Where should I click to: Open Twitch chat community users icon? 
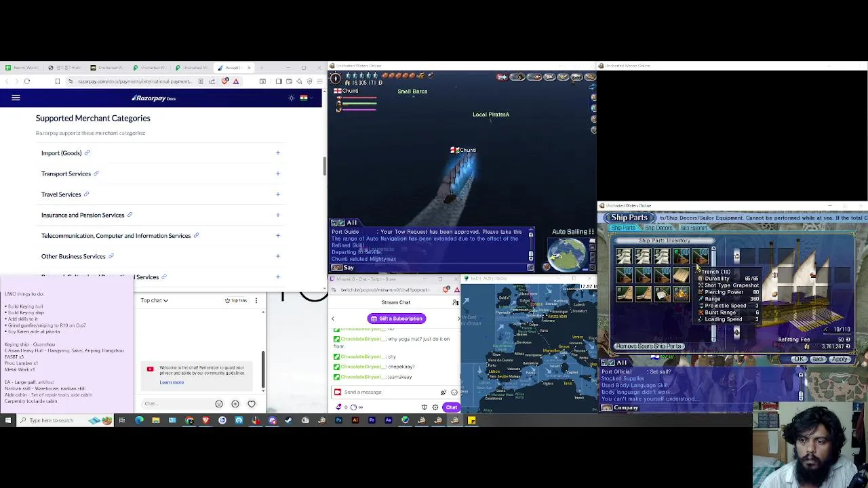tap(456, 302)
